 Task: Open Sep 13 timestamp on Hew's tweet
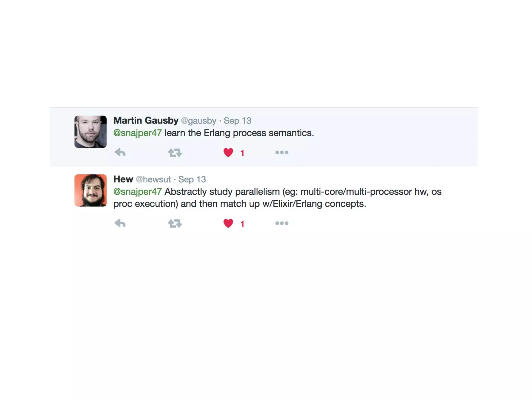192,179
